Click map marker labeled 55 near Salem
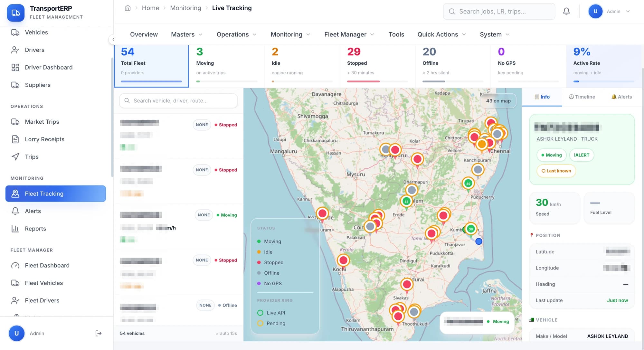 point(406,202)
